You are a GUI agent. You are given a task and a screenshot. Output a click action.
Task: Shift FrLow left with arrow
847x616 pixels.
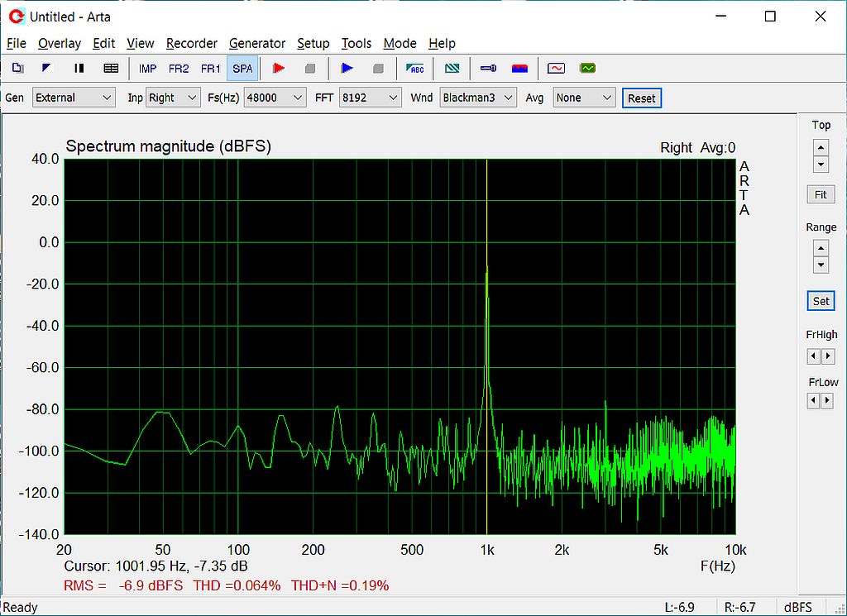tap(814, 400)
